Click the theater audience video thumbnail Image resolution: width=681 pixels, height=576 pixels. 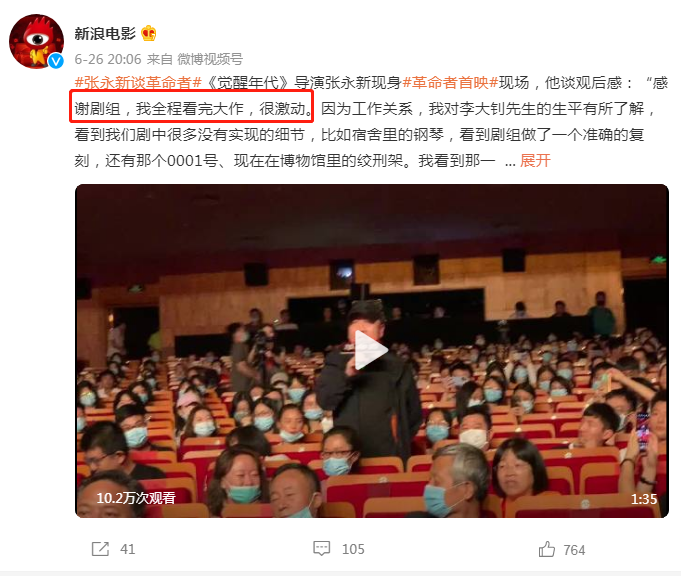[x=372, y=351]
